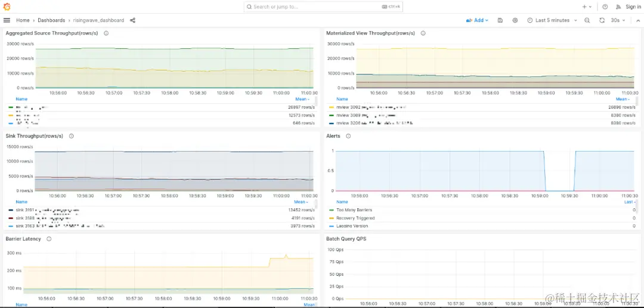Focus the Search or jump to field
Screen dimensions: 644x308
point(323,7)
